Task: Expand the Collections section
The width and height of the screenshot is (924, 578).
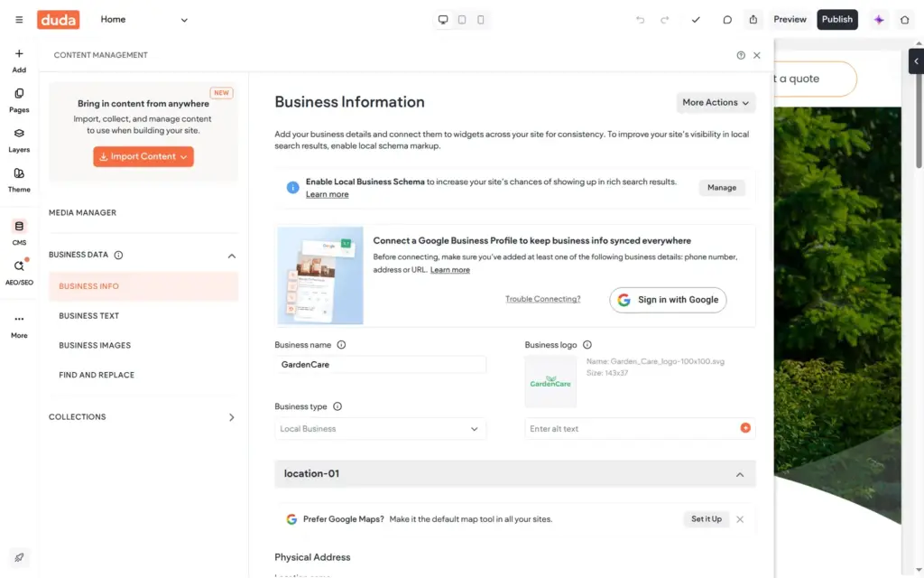Action: [x=232, y=417]
